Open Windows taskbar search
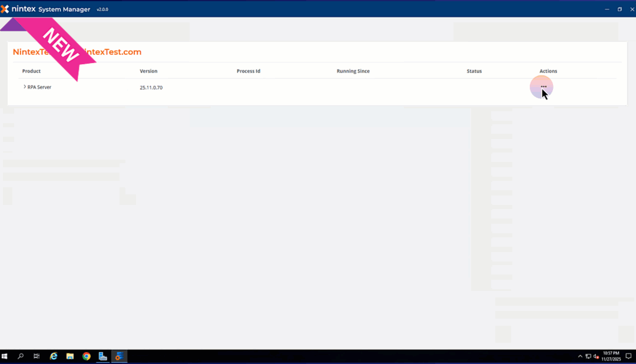 point(20,356)
